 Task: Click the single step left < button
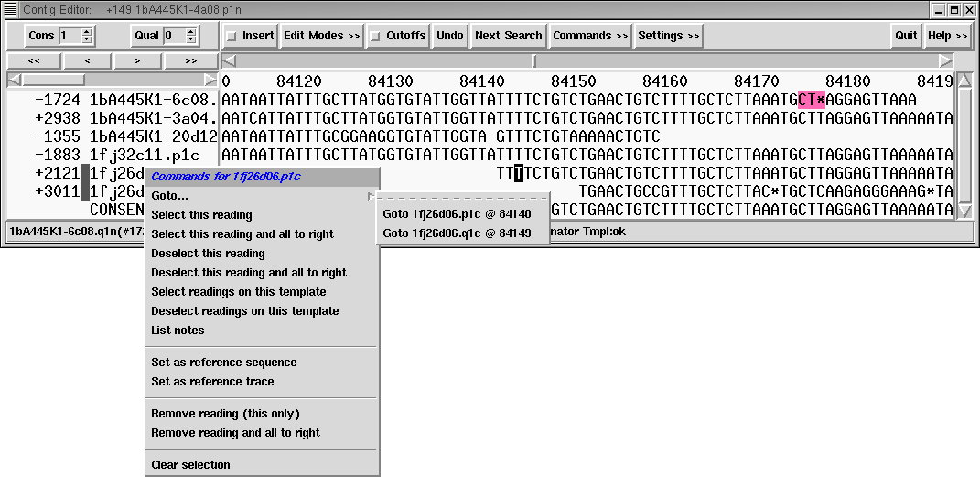pyautogui.click(x=87, y=61)
